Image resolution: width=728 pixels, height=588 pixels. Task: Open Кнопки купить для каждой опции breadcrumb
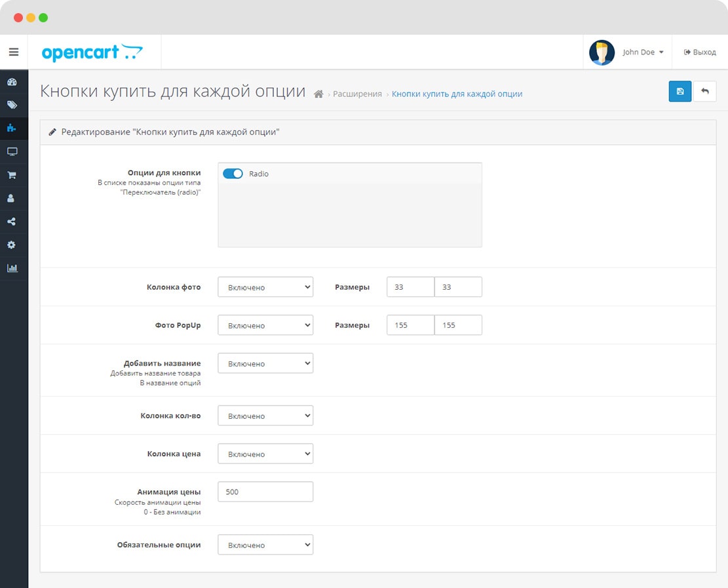(x=457, y=94)
